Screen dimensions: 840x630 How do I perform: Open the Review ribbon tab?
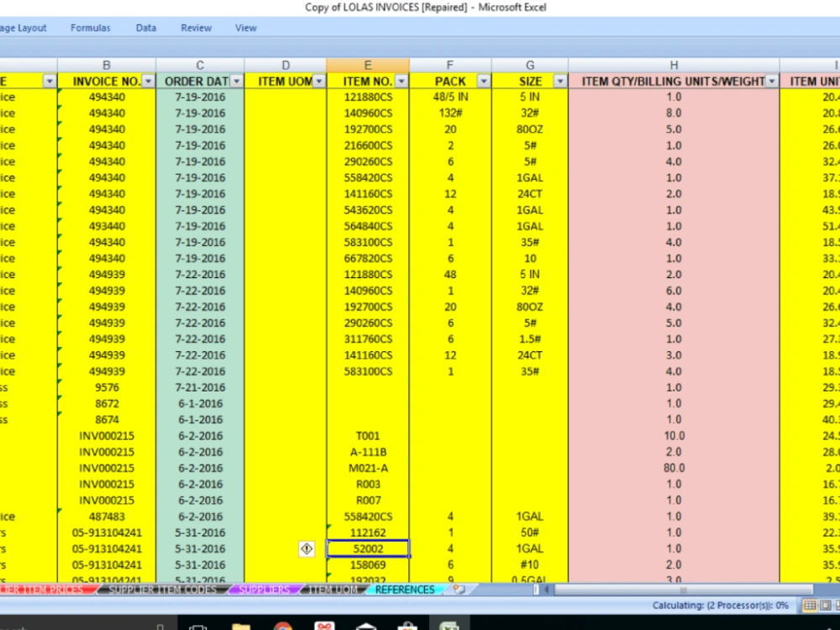coord(196,28)
